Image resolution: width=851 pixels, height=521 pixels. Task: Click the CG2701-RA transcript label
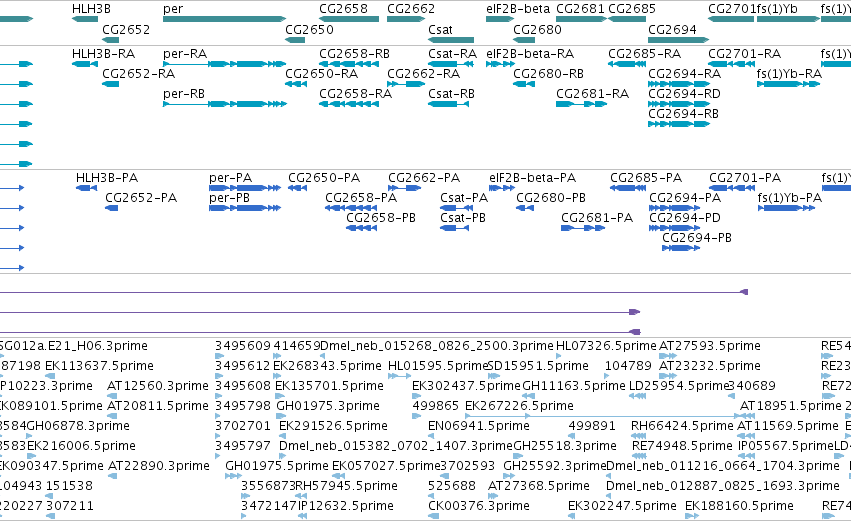[x=745, y=54]
